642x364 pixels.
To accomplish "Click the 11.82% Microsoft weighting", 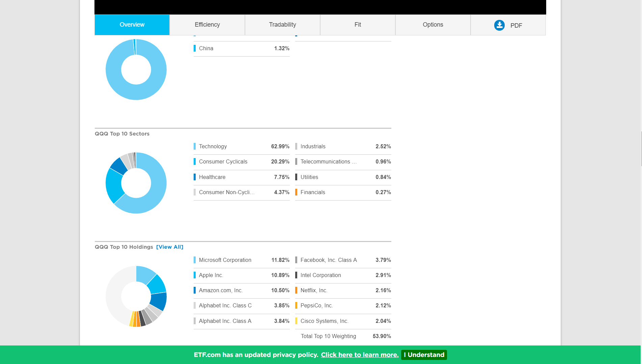I will (280, 260).
